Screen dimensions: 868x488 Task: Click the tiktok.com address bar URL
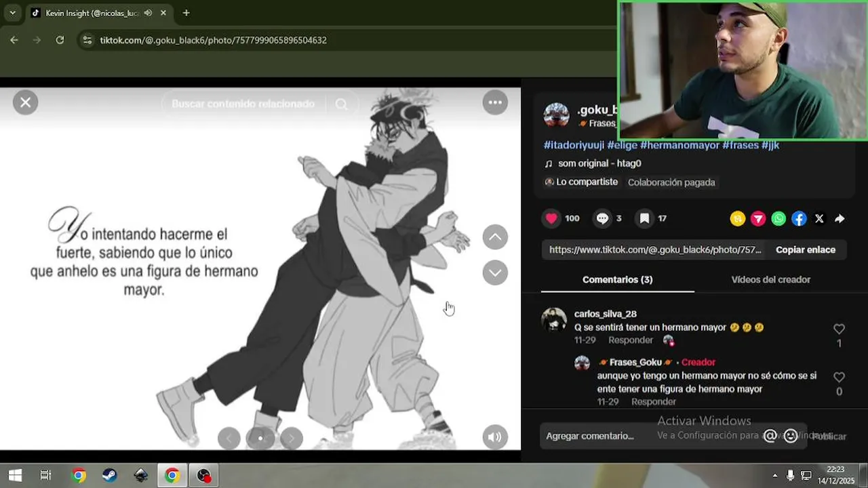point(214,40)
